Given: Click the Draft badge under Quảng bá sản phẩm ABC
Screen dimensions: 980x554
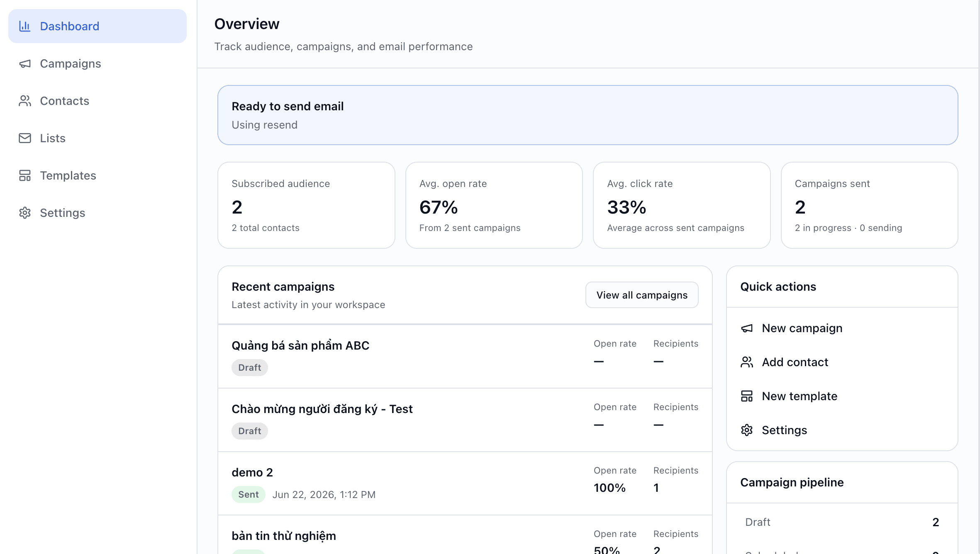Looking at the screenshot, I should [x=250, y=368].
